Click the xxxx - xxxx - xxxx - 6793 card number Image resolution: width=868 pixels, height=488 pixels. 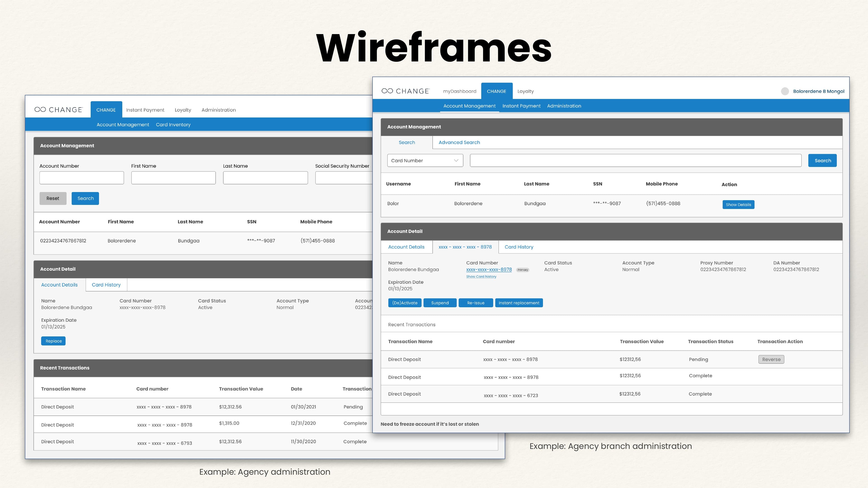[x=165, y=443]
